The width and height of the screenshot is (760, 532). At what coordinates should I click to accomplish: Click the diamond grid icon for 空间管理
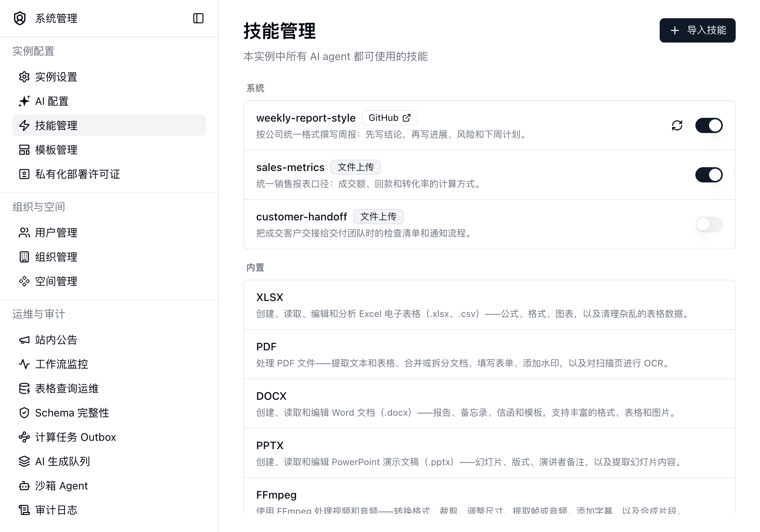[x=24, y=281]
